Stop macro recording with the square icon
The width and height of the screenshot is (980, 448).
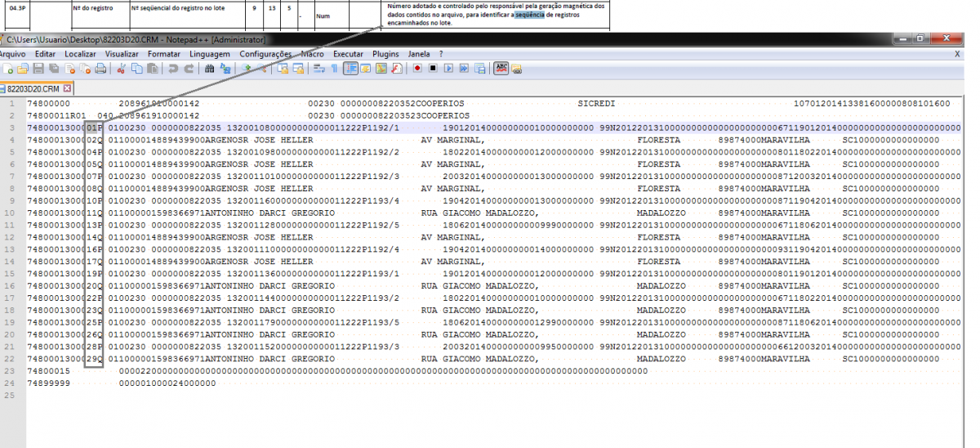[433, 68]
